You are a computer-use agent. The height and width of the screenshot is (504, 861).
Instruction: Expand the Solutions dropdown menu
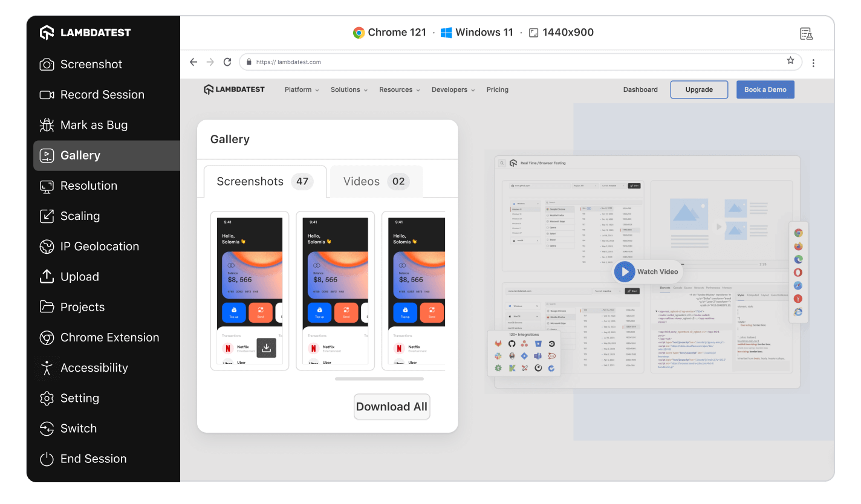[349, 89]
